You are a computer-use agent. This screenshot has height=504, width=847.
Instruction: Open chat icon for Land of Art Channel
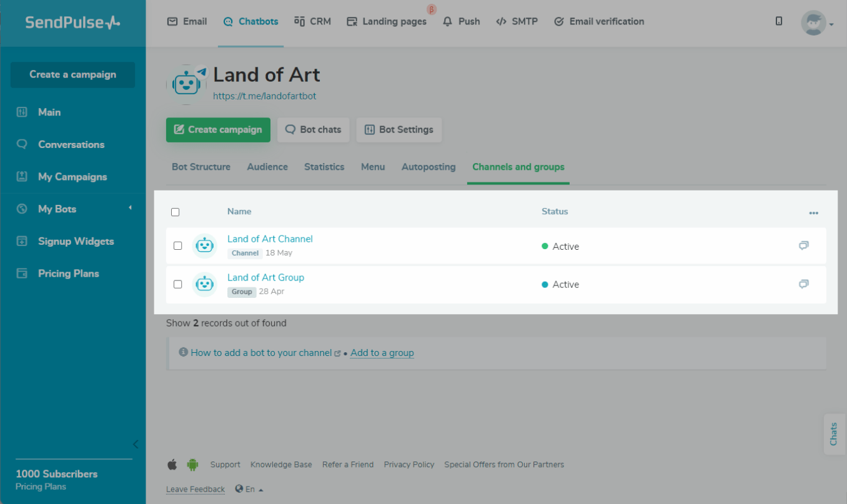pos(803,245)
